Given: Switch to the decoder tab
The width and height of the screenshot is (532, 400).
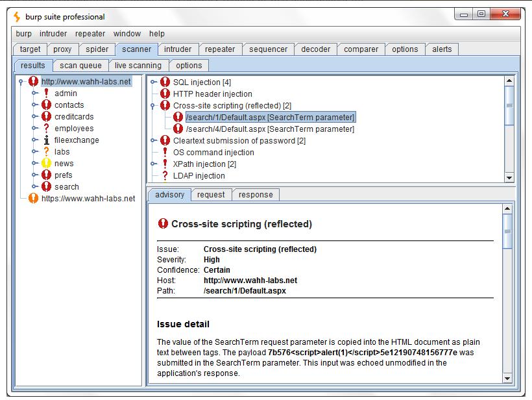Looking at the screenshot, I should pyautogui.click(x=315, y=49).
